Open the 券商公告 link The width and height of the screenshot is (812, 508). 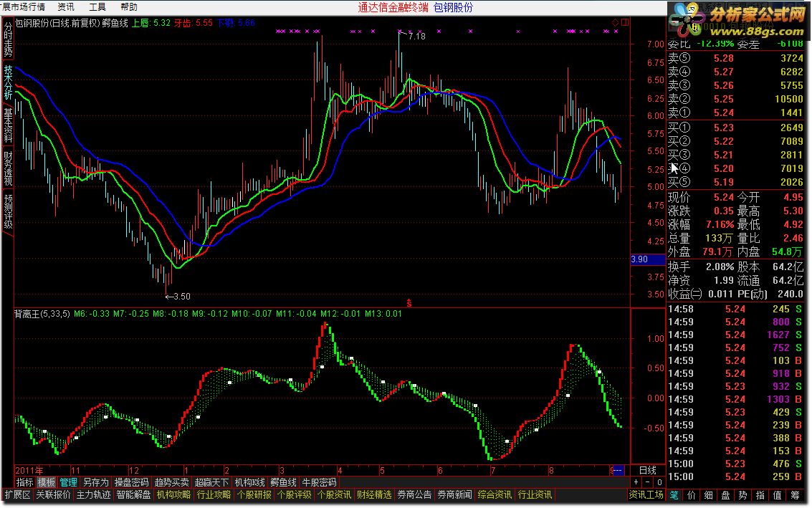(x=414, y=494)
